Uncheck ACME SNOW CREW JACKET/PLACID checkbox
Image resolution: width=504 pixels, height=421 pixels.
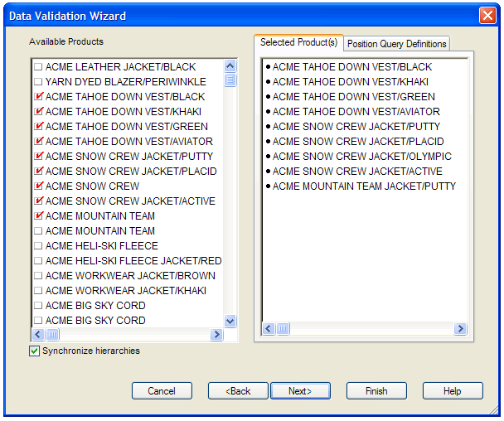[x=38, y=171]
